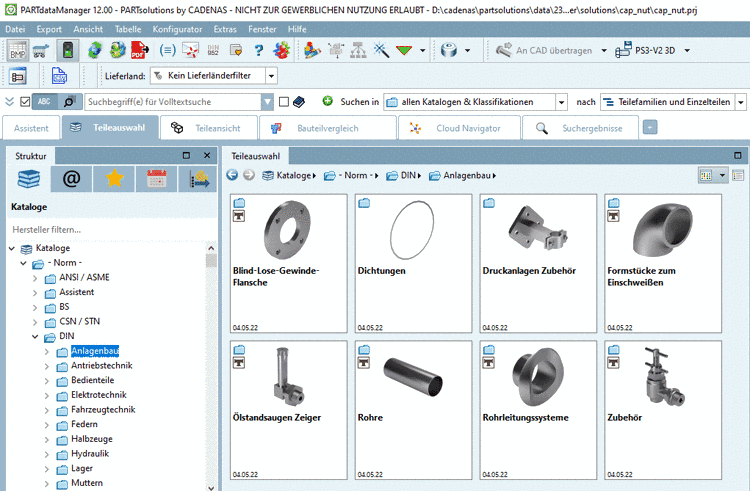This screenshot has height=491, width=750.
Task: Toggle the checkbox left of ABC search
Action: 25,102
